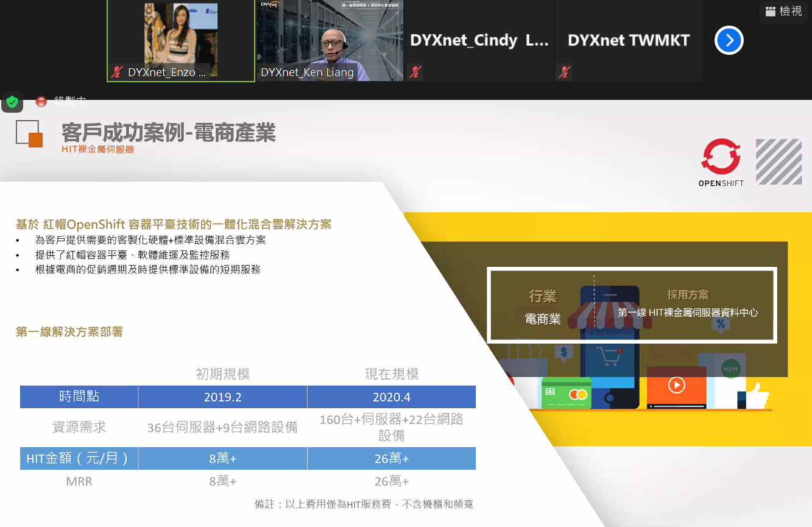Click the muted mic icon on DYXnet TWMKT tile
This screenshot has width=812, height=527.
coord(564,73)
